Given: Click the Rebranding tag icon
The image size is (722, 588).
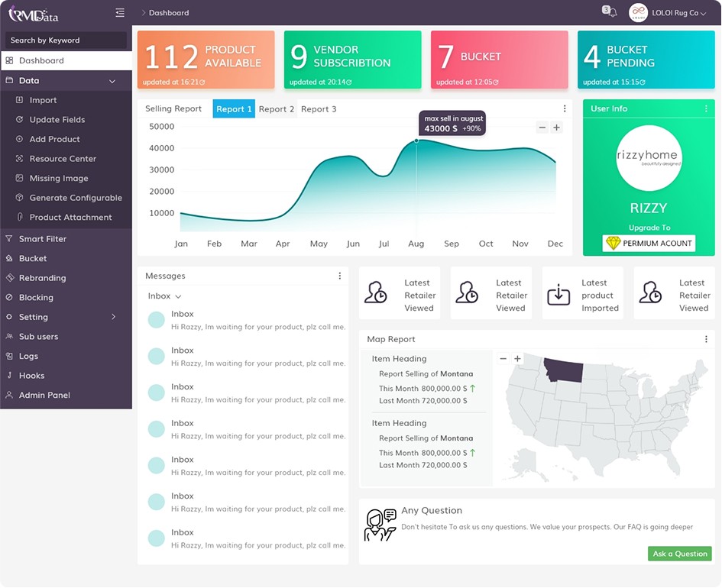Looking at the screenshot, I should point(10,277).
